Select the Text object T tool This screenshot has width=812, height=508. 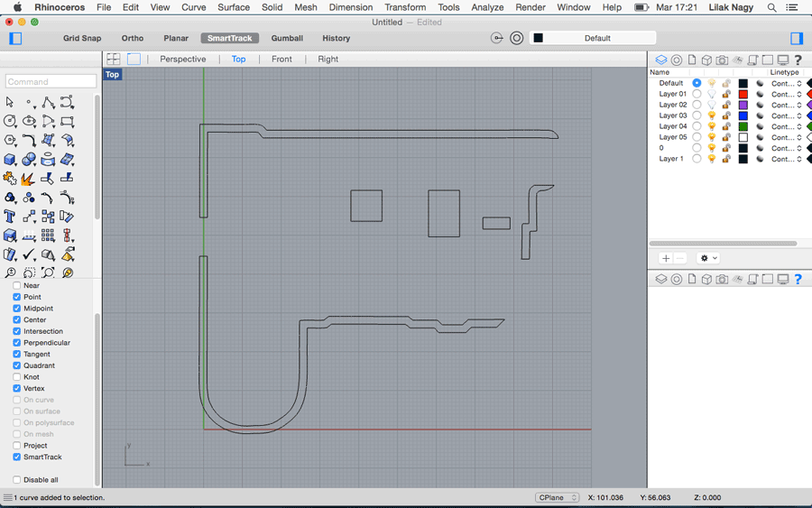click(x=9, y=216)
